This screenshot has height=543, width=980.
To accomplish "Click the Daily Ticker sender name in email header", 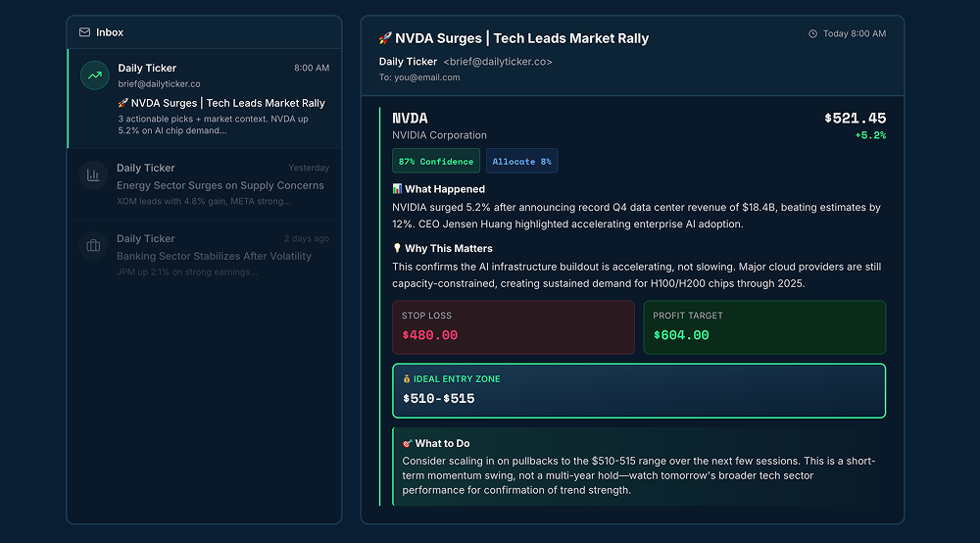I will tap(408, 61).
